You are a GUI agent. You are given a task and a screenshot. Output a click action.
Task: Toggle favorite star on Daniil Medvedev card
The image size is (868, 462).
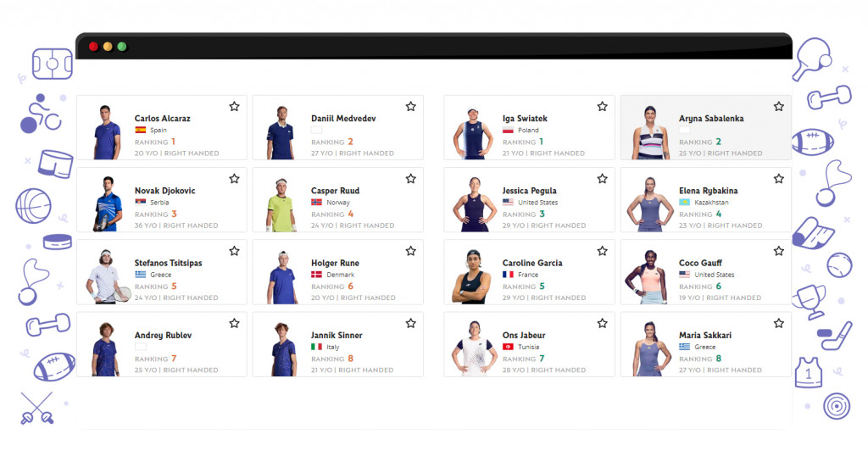[x=410, y=107]
